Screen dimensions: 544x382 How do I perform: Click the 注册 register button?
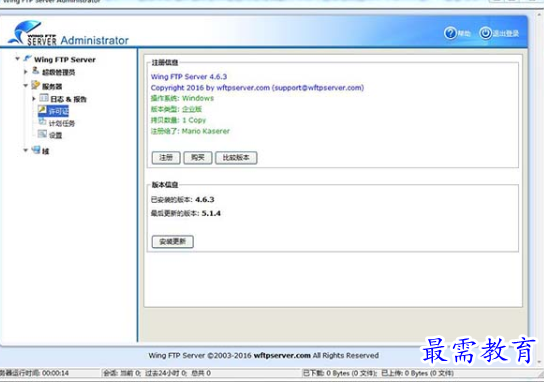[166, 158]
